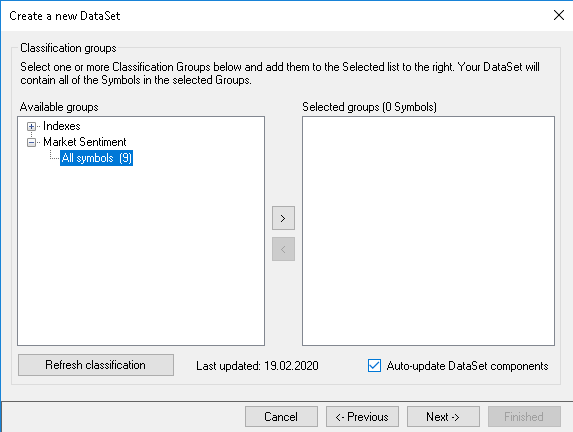Image resolution: width=573 pixels, height=432 pixels.
Task: Click the Available groups heading
Action: 59,107
